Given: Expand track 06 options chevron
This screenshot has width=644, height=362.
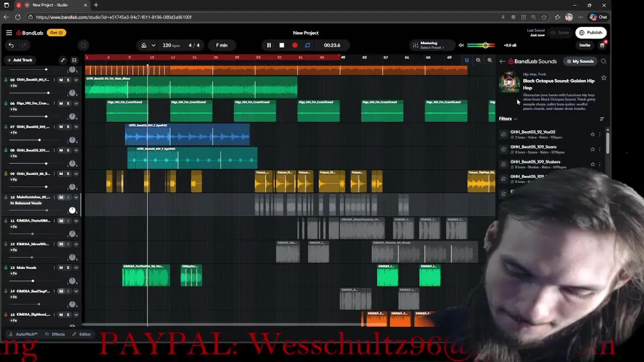Looking at the screenshot, I should [76, 104].
